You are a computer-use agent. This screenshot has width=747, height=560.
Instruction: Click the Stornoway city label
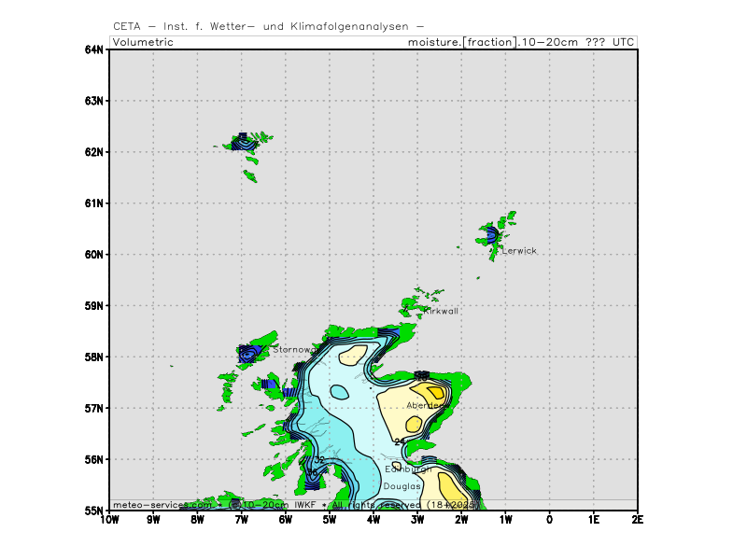[294, 350]
